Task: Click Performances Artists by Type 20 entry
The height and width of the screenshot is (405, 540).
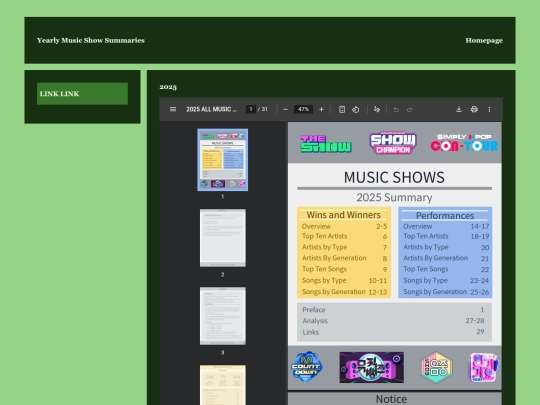Action: [446, 247]
